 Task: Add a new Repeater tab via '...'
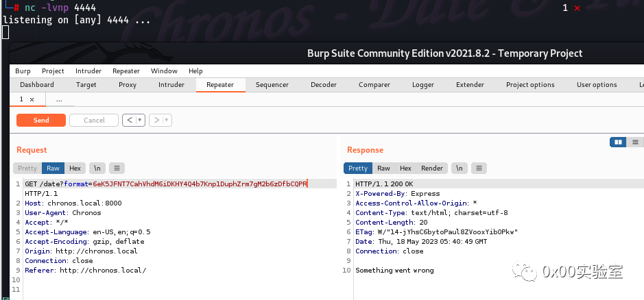[59, 100]
